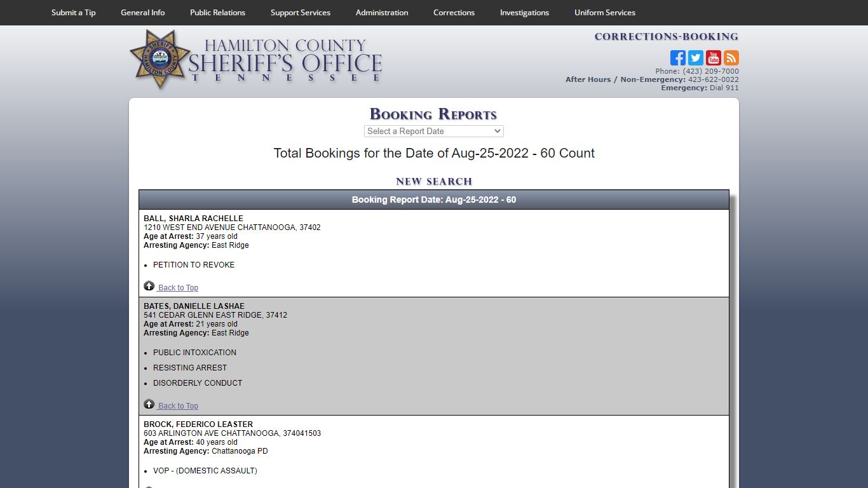The width and height of the screenshot is (868, 488).
Task: Open the RSS feed icon
Action: click(731, 58)
